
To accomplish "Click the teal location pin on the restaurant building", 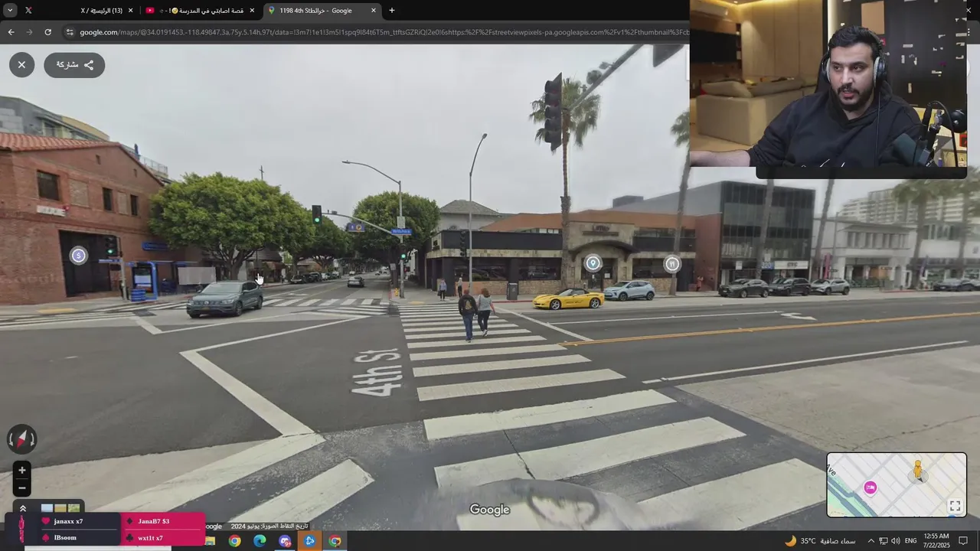I will click(593, 263).
